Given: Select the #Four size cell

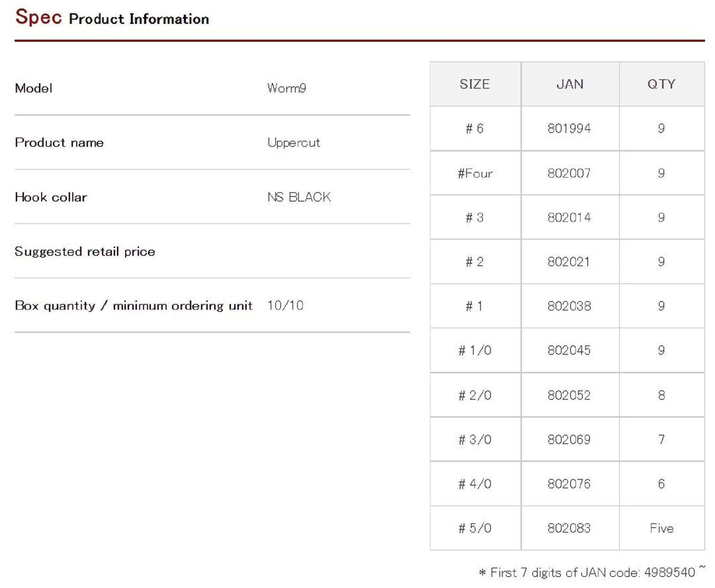Looking at the screenshot, I should [475, 173].
